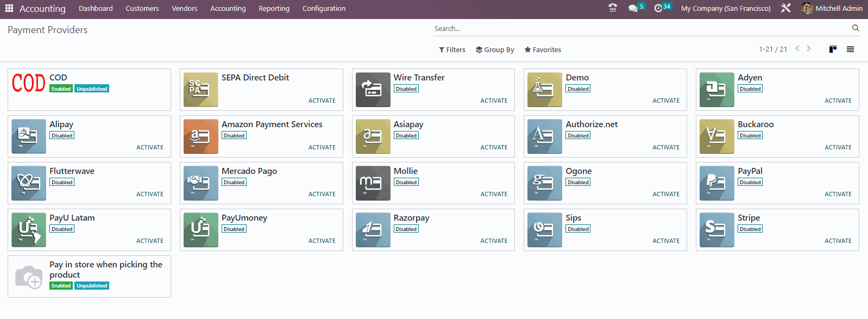Open Pay in store when picking title
This screenshot has height=319, width=868.
pos(106,270)
